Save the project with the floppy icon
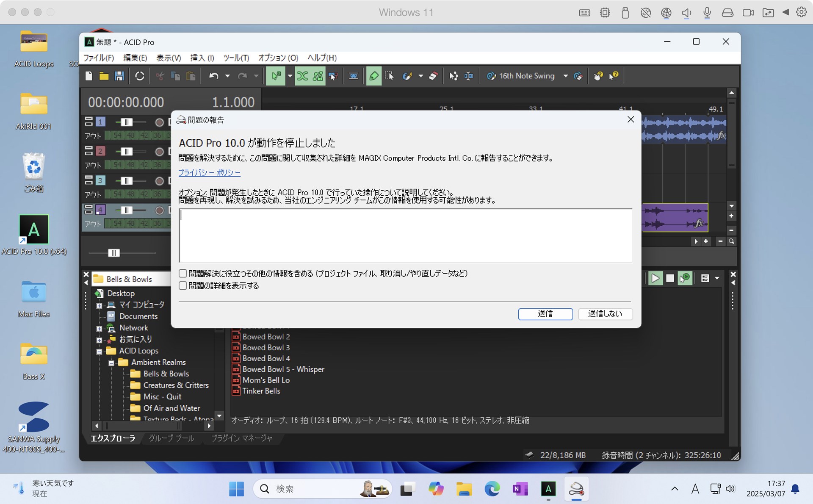 (x=119, y=76)
